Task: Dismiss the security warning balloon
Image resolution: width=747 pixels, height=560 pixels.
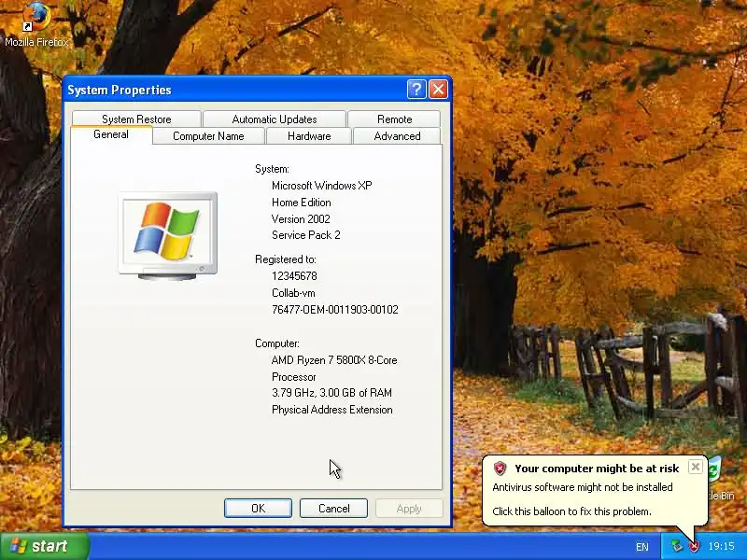Action: click(x=695, y=468)
